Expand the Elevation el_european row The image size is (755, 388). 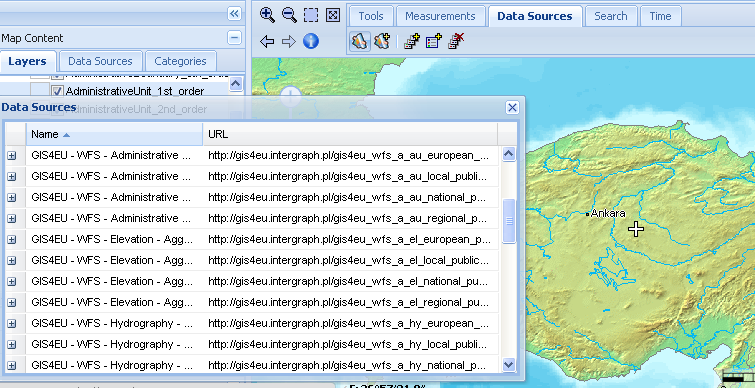[12, 239]
